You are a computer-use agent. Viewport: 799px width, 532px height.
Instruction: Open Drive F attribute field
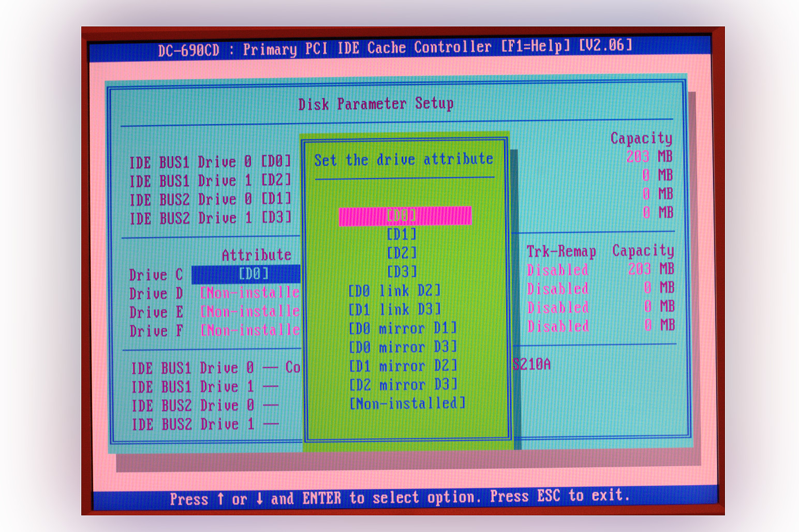pos(250,330)
